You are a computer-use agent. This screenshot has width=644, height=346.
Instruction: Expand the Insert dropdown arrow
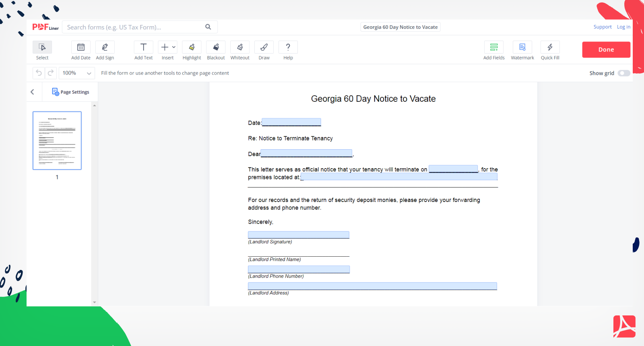click(x=174, y=47)
